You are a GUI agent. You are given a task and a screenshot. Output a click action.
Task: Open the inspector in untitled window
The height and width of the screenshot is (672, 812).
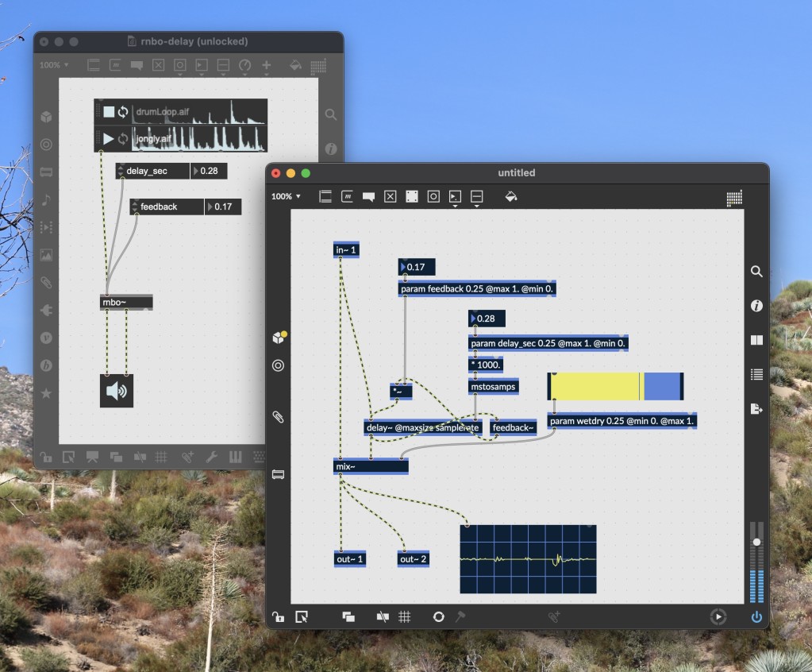tap(756, 306)
